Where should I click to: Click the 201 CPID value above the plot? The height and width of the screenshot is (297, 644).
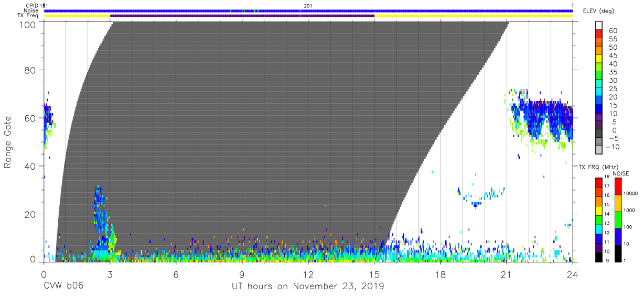pyautogui.click(x=307, y=6)
